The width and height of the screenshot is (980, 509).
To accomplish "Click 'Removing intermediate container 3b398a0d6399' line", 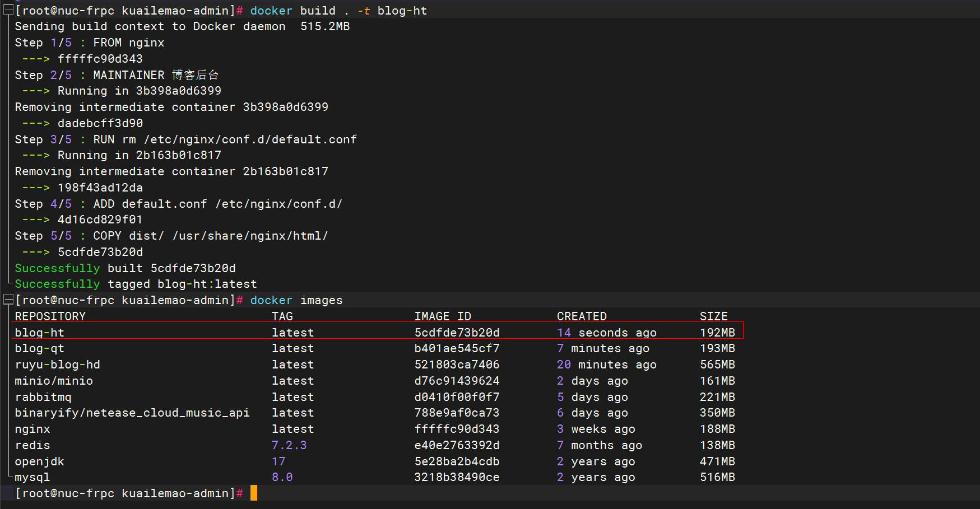I will click(171, 107).
